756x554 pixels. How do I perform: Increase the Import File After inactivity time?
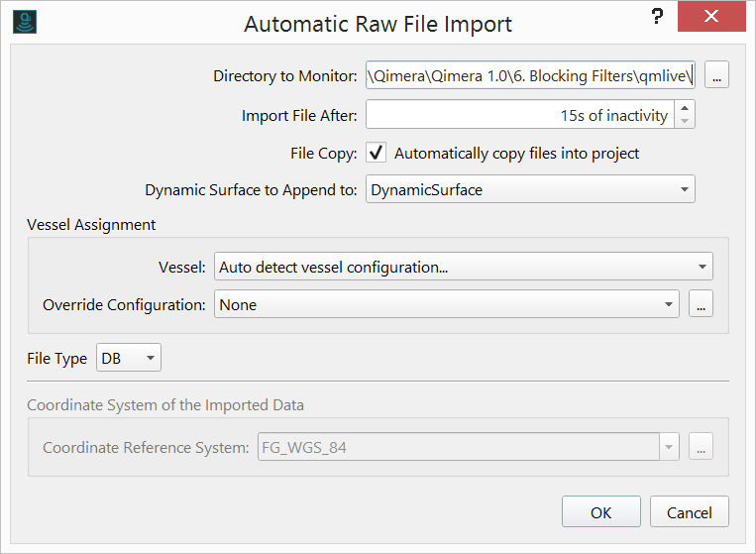click(685, 108)
